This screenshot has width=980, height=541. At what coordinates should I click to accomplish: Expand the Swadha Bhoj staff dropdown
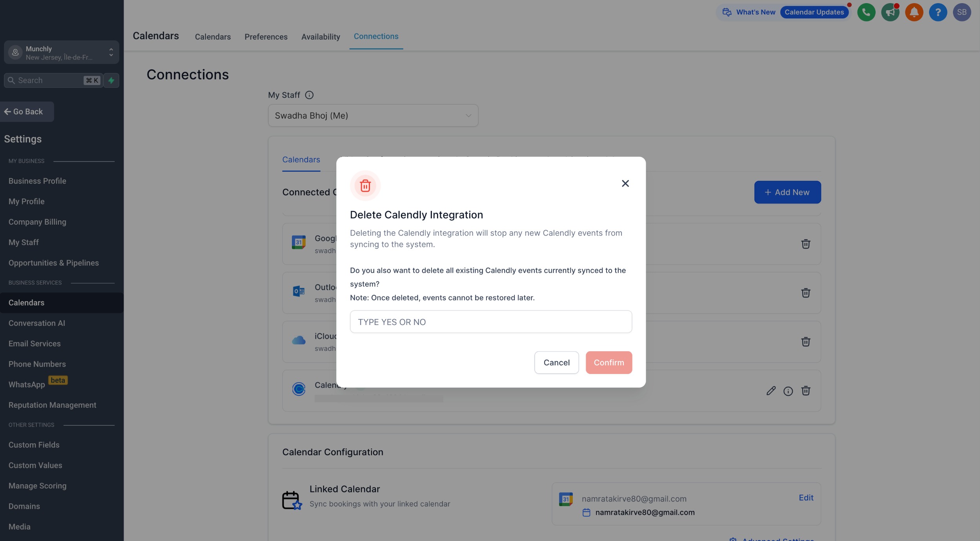point(373,116)
